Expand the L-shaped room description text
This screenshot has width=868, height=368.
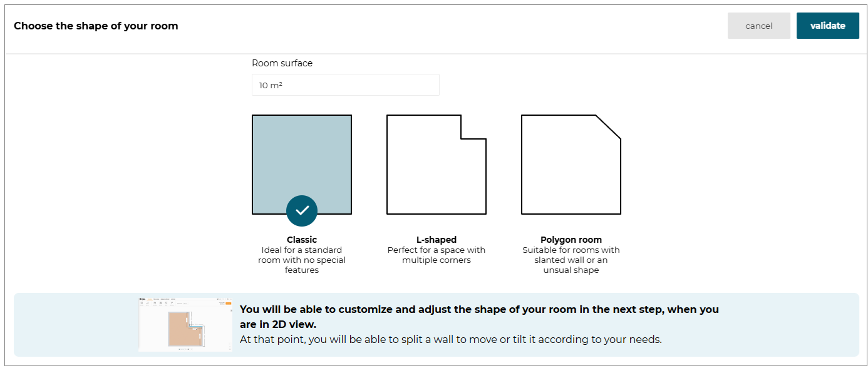437,255
